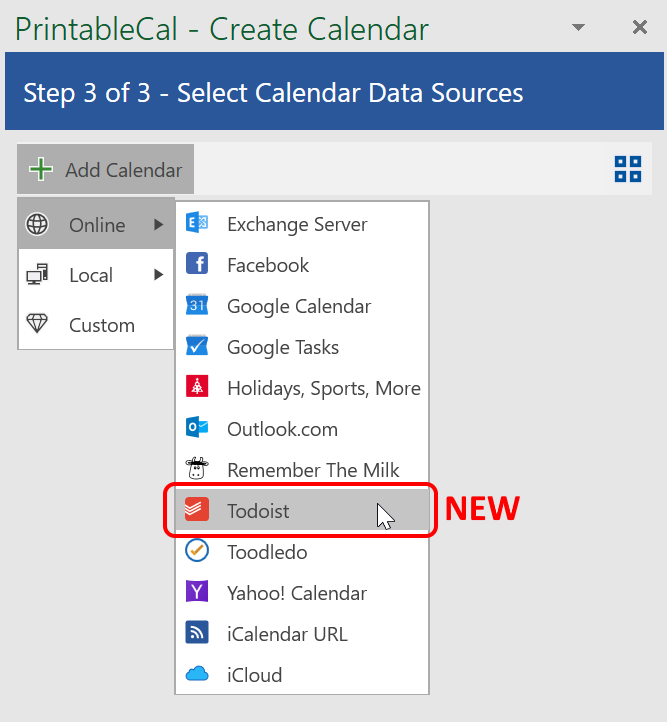Close the PrintableCal pane
Image resolution: width=667 pixels, height=722 pixels.
(x=640, y=28)
